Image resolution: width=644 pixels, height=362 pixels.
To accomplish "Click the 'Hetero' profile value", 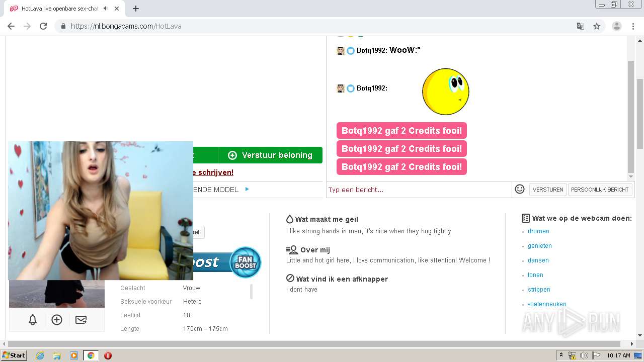I will [x=192, y=302].
